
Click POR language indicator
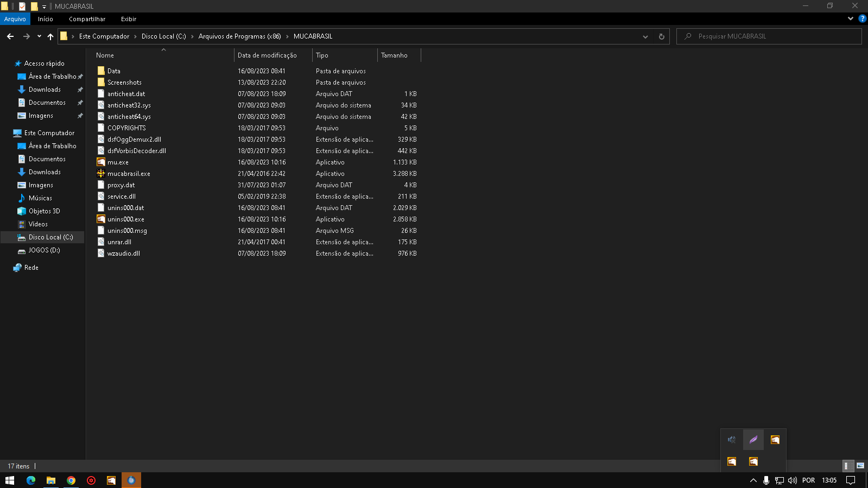[808, 480]
